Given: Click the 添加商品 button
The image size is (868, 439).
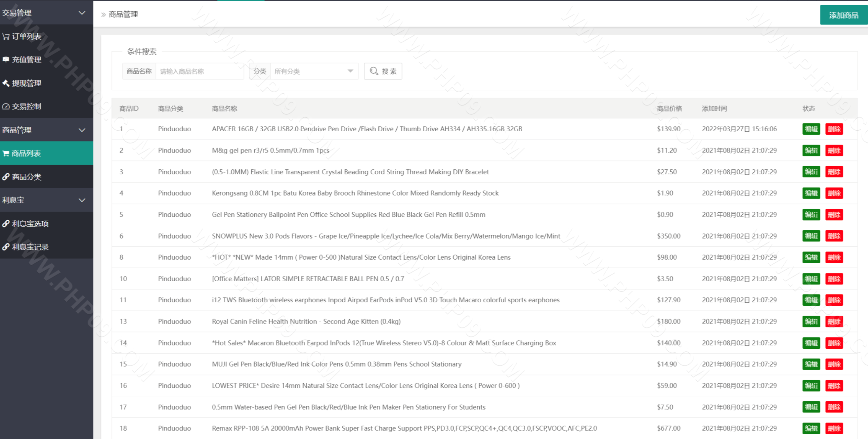Looking at the screenshot, I should [x=843, y=15].
